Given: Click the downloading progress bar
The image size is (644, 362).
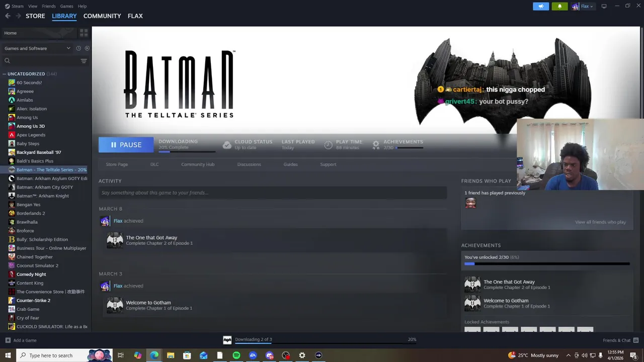Looking at the screenshot, I should click(x=187, y=151).
